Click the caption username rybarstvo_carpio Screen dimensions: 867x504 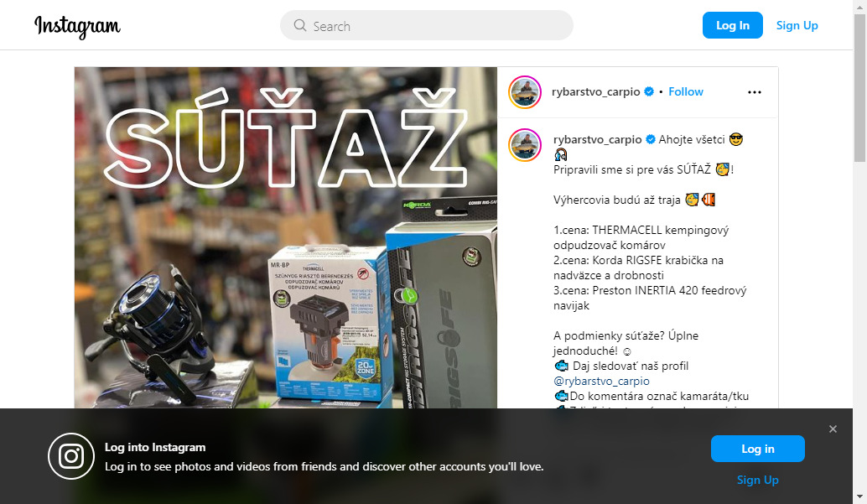click(597, 139)
